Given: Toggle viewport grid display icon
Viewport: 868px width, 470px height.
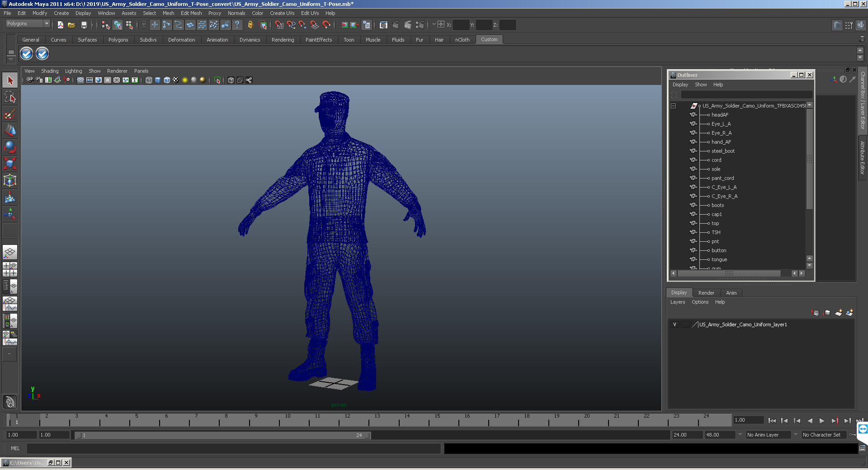Looking at the screenshot, I should [x=80, y=80].
